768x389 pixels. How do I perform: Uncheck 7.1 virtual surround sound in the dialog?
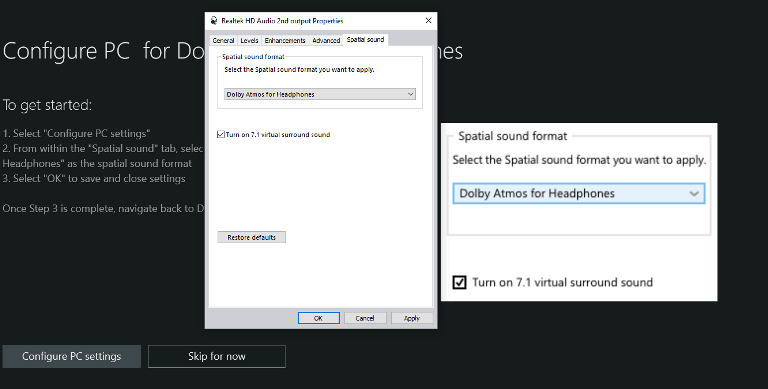[x=221, y=134]
